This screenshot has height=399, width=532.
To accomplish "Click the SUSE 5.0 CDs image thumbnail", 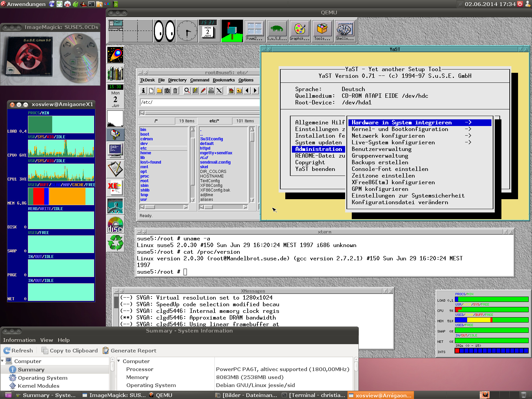I will pyautogui.click(x=50, y=59).
